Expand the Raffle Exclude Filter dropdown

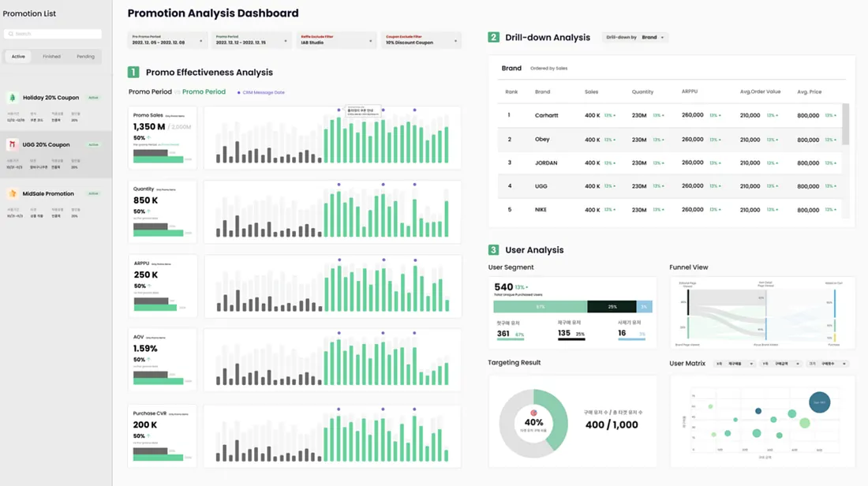point(336,40)
